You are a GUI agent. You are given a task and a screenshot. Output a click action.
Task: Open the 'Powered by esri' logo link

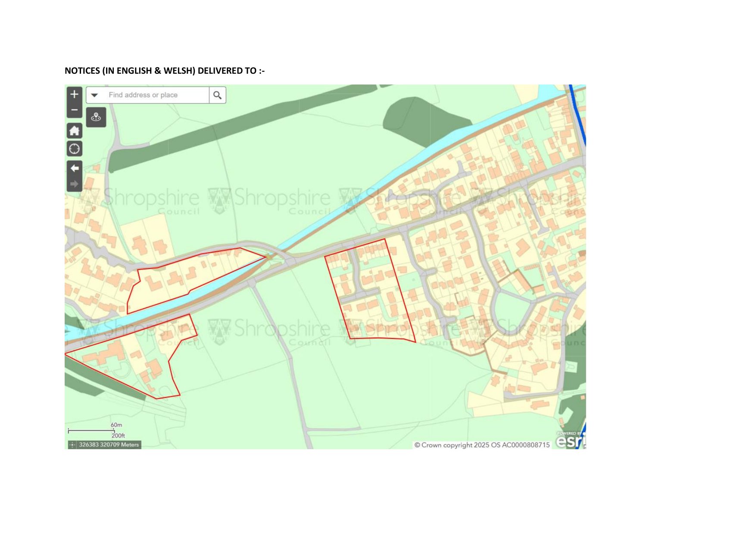[570, 441]
